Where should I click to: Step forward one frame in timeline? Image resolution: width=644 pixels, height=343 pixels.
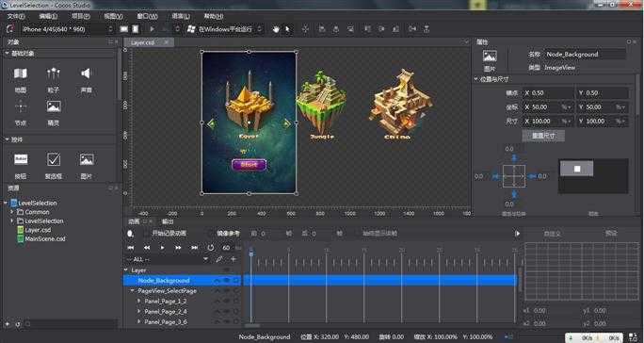tap(178, 248)
